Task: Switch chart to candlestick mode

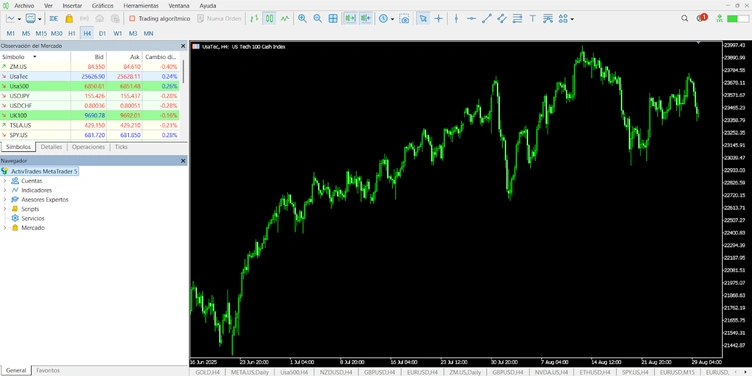Action: point(270,19)
